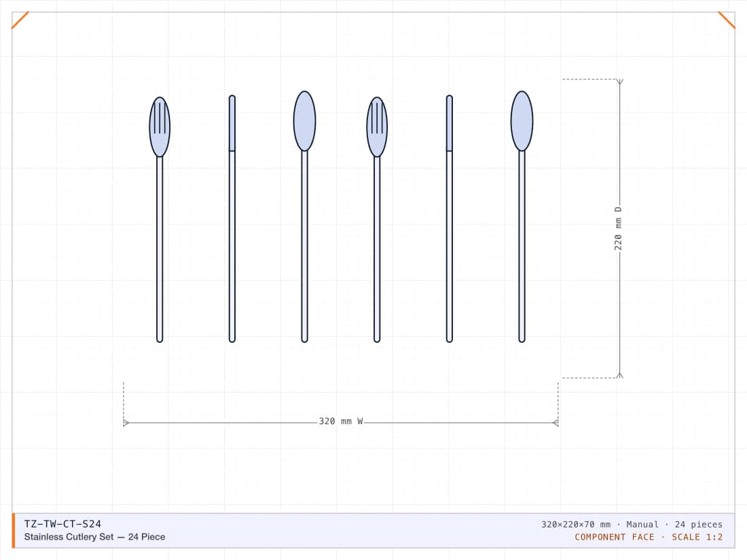The width and height of the screenshot is (747, 560).
Task: Click the 320 mm W dimension label
Action: coord(341,422)
